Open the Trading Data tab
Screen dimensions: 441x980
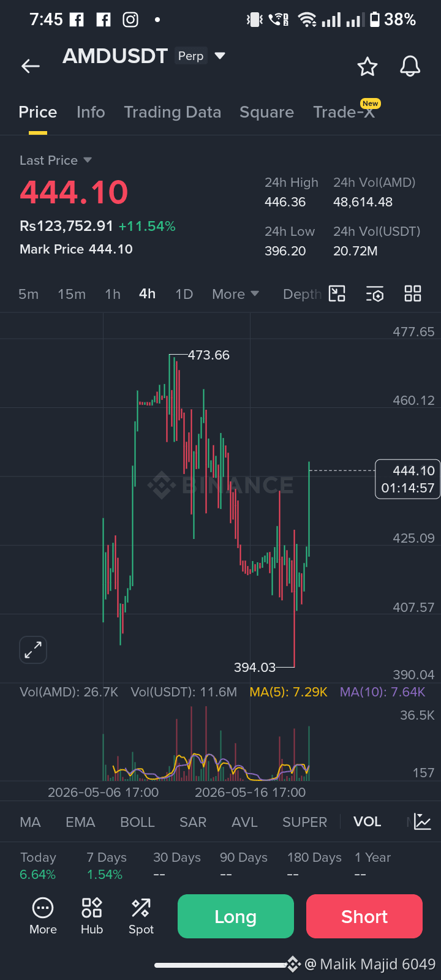(x=173, y=112)
